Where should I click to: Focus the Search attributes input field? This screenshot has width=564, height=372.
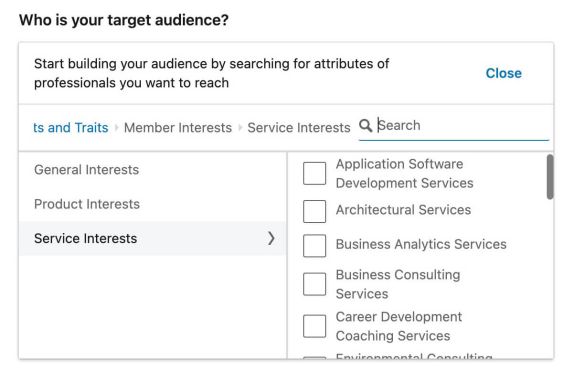tap(463, 126)
